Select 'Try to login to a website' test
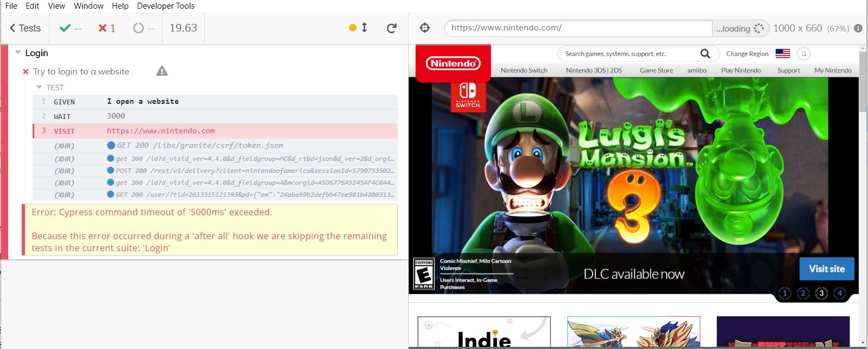The image size is (868, 349). 81,72
